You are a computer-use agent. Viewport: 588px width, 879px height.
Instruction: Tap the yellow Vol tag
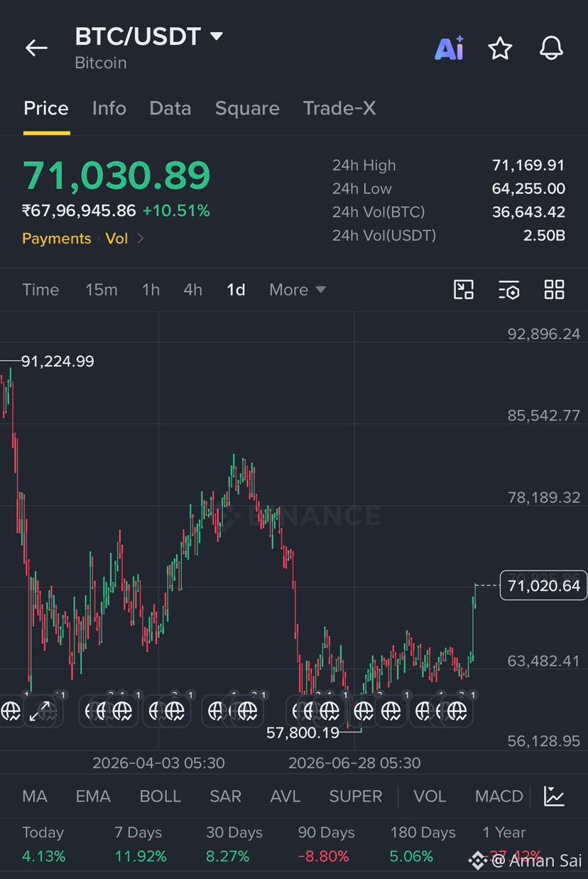116,239
